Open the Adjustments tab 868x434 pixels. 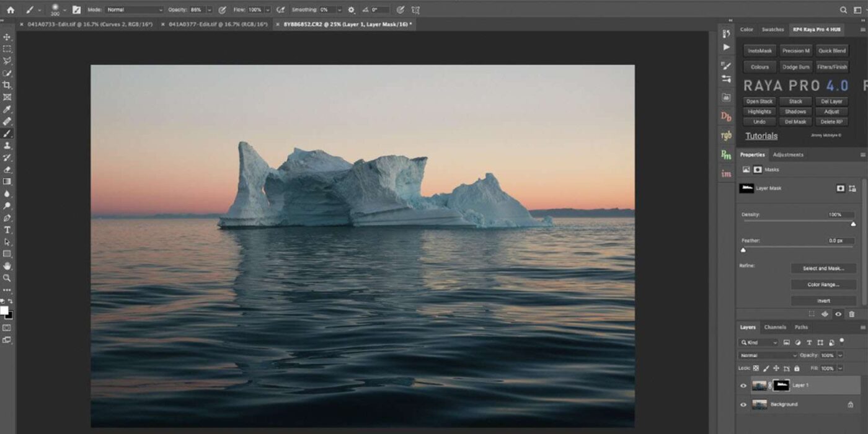(788, 155)
